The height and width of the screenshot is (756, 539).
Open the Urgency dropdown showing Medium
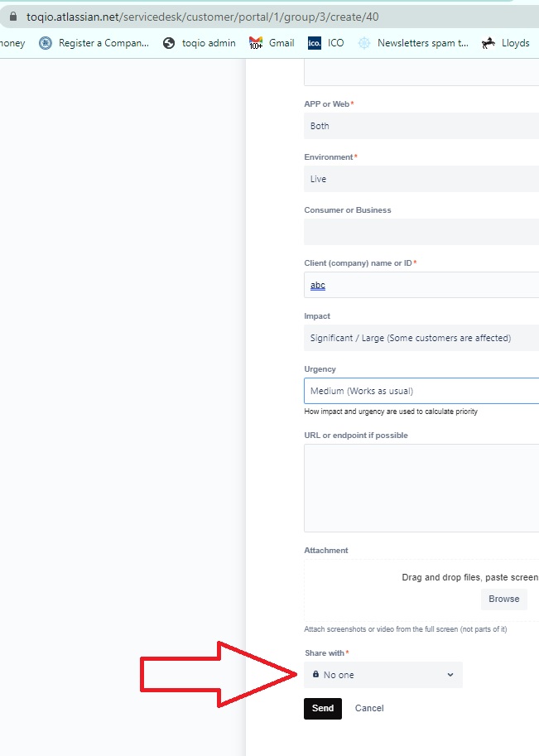[x=421, y=391]
